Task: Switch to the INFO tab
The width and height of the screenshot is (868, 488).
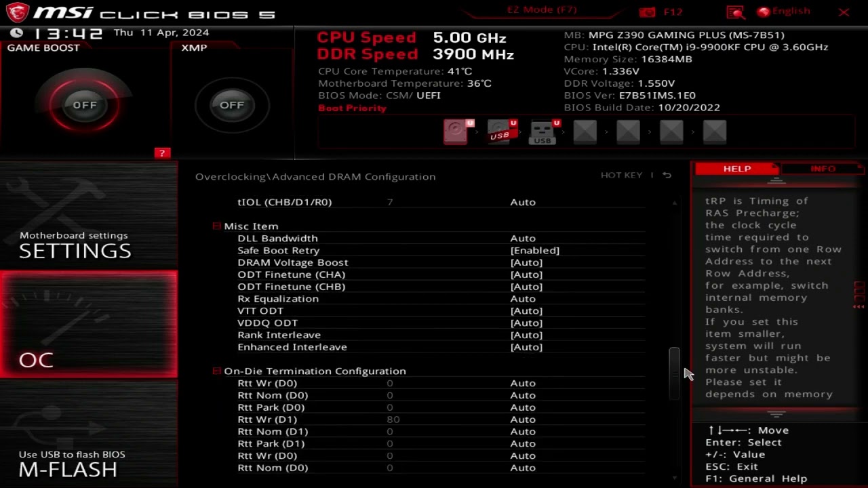Action: click(x=822, y=169)
